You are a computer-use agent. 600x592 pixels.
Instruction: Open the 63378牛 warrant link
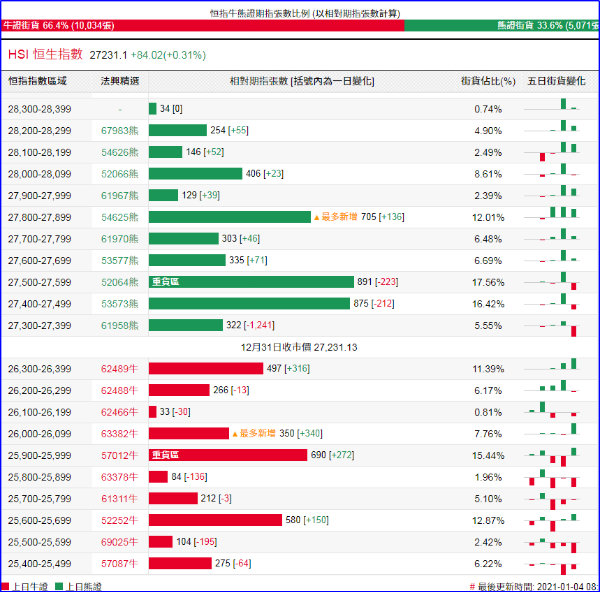coord(119,477)
